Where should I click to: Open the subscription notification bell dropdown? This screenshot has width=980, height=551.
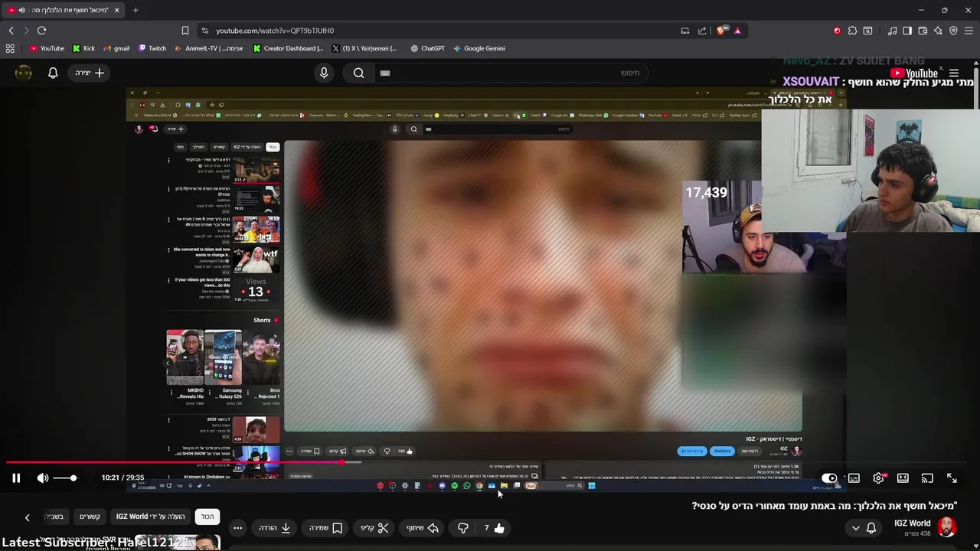(x=864, y=528)
